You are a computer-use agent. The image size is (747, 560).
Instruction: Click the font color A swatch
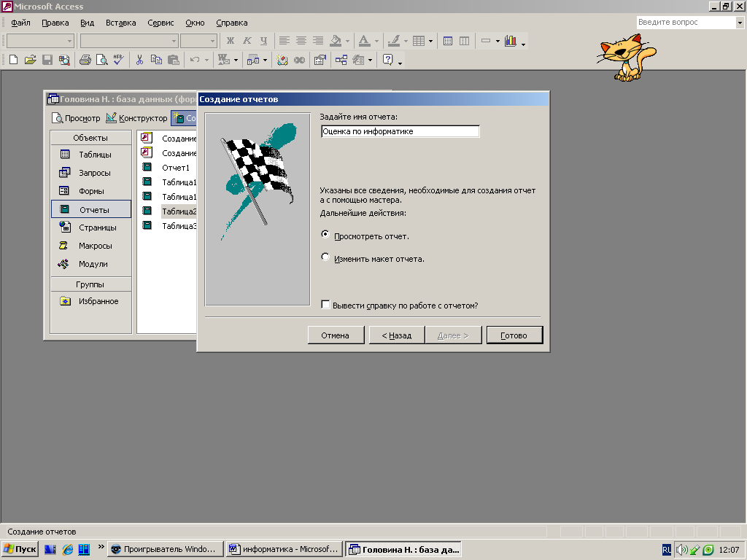(365, 41)
